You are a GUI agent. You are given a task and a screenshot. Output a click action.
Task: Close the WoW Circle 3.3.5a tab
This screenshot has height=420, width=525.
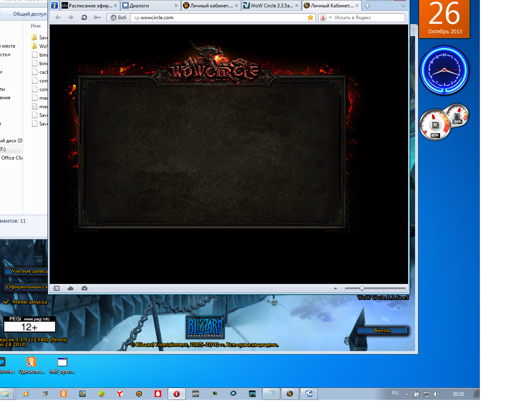pos(297,6)
